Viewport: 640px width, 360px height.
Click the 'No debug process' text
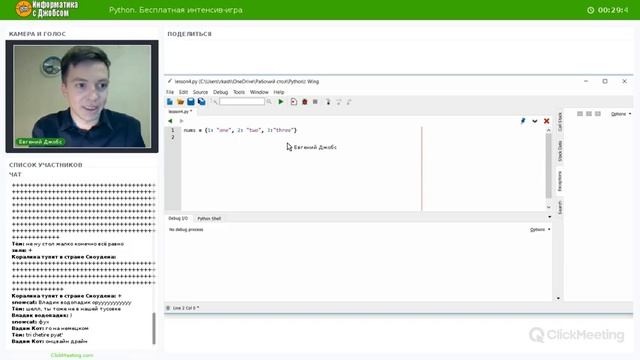[186, 230]
